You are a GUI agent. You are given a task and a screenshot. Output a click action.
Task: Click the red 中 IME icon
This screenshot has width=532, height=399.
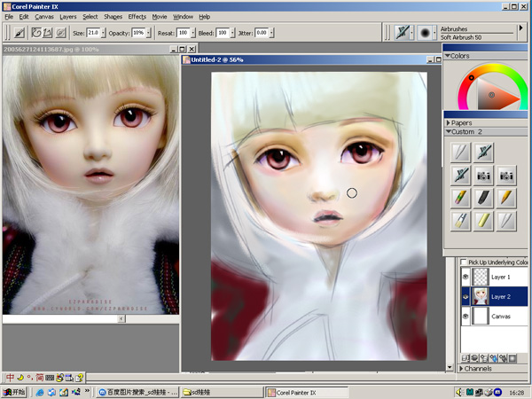(10, 378)
